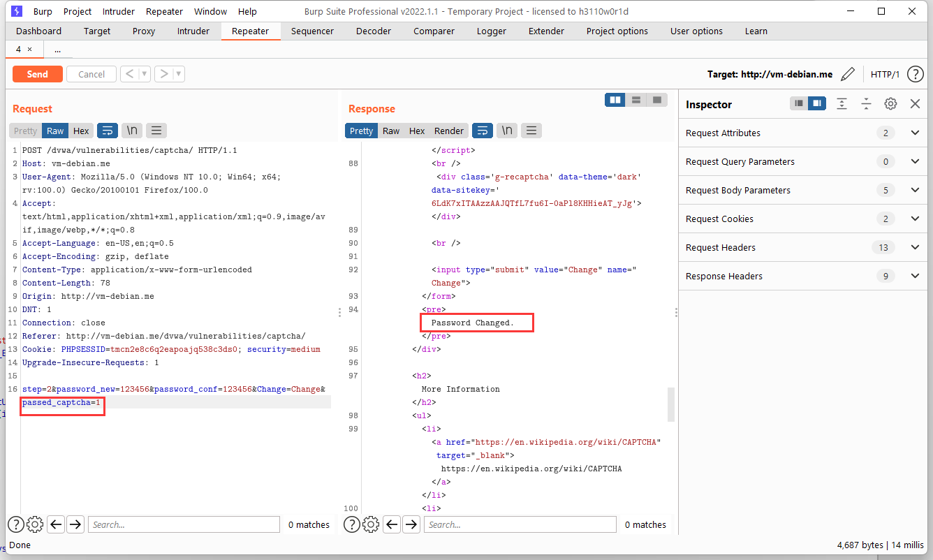Close the Inspector panel
The image size is (933, 560).
click(x=915, y=103)
